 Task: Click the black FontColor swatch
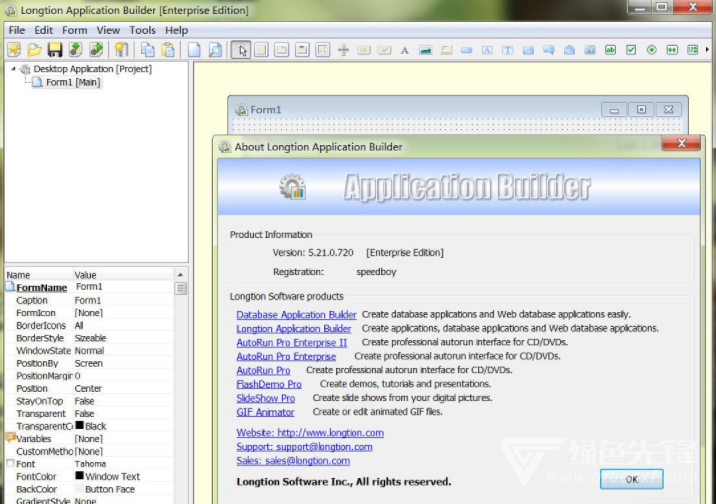[79, 476]
